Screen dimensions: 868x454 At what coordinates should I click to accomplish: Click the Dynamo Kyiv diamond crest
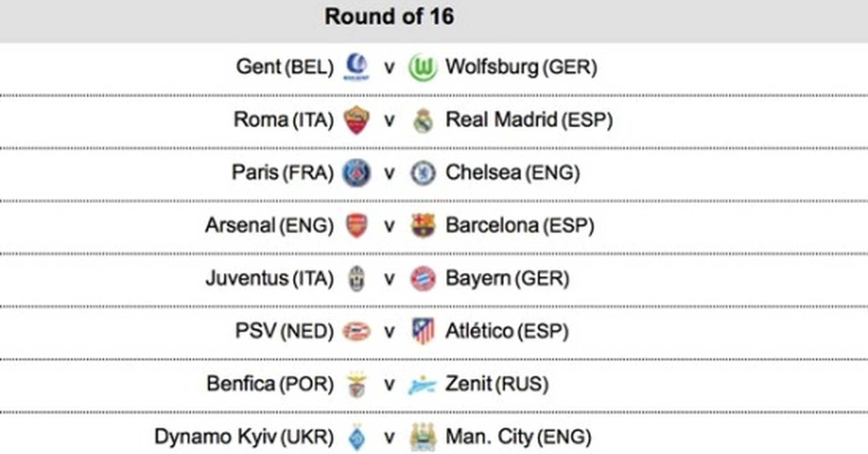point(357,437)
